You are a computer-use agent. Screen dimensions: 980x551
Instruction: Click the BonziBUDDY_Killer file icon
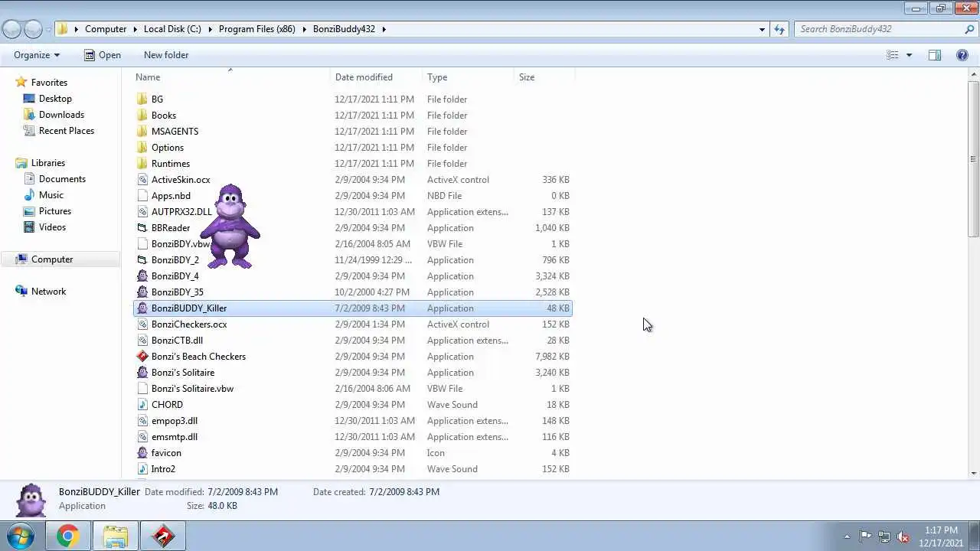tap(142, 308)
